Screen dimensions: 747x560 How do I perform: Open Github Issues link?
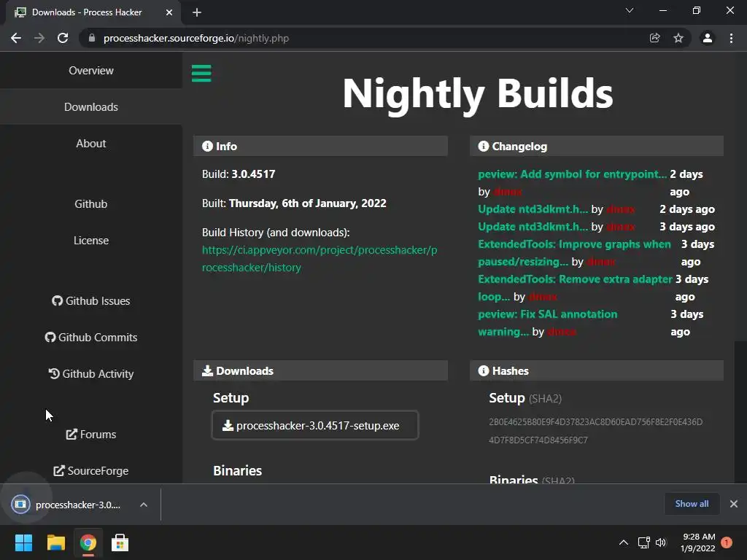click(91, 301)
